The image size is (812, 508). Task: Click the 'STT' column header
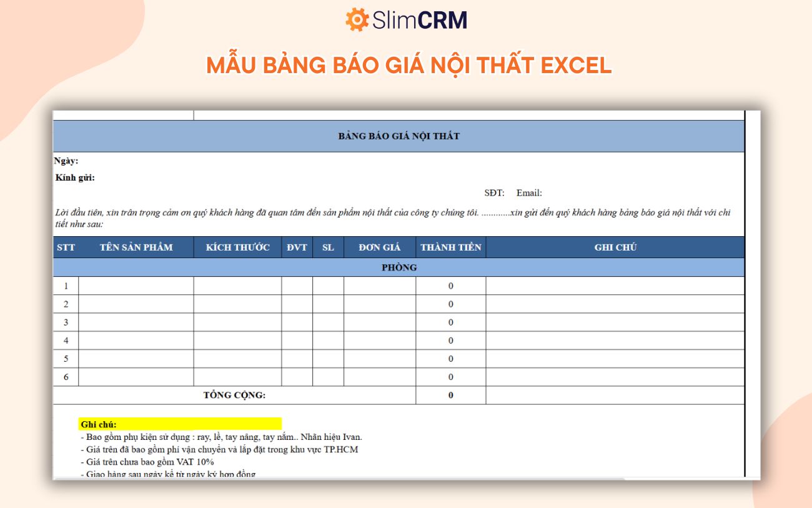point(66,247)
